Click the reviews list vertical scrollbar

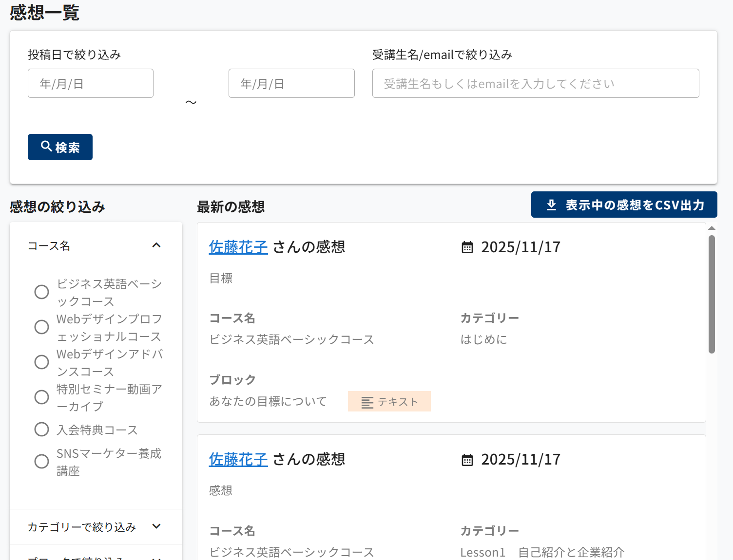pyautogui.click(x=712, y=294)
